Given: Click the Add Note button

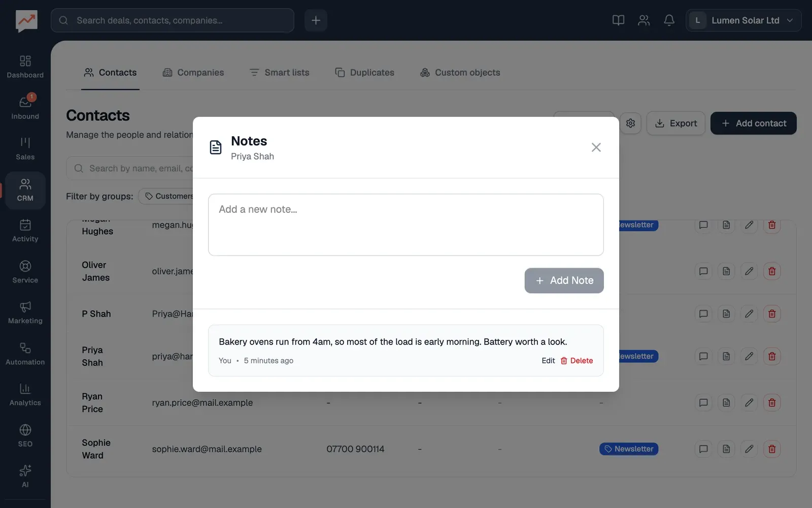Looking at the screenshot, I should pyautogui.click(x=564, y=280).
